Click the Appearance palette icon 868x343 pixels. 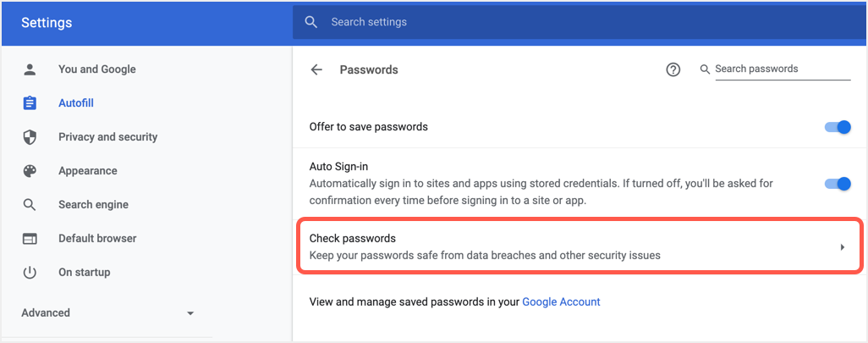[x=30, y=171]
